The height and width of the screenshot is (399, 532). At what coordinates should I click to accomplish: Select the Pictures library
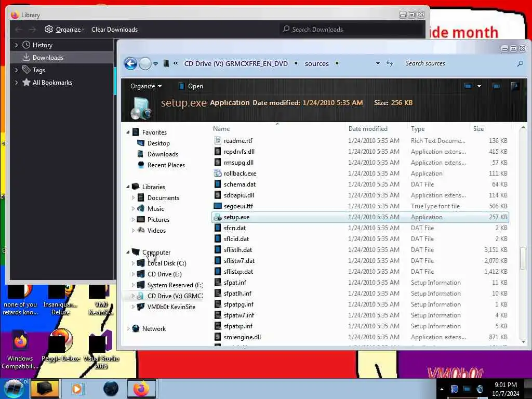[158, 220]
